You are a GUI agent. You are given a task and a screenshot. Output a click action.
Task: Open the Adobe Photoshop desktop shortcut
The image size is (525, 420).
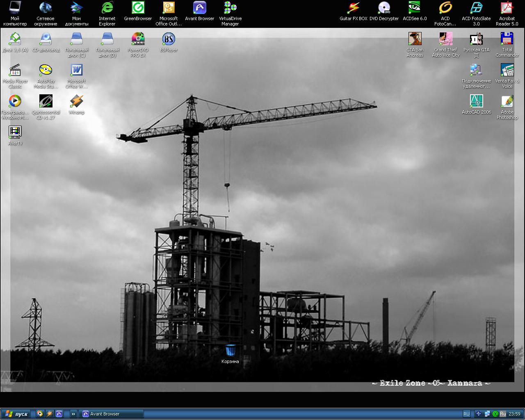point(507,102)
